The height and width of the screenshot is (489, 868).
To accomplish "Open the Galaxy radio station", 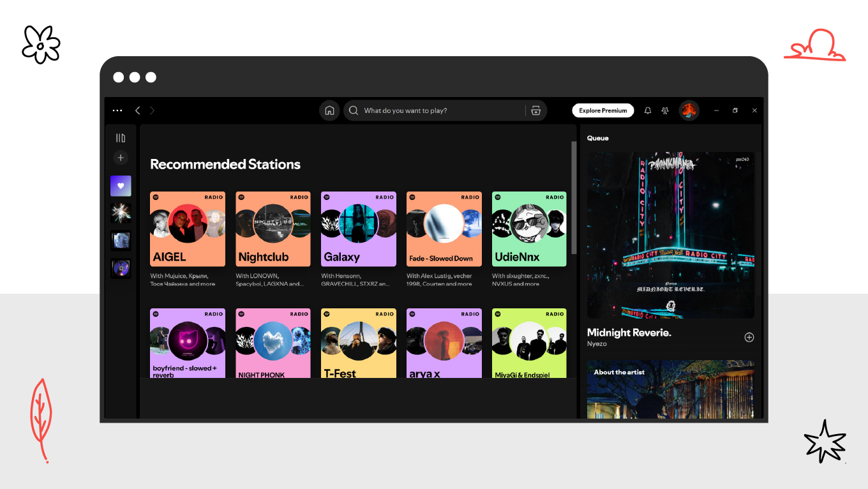I will (x=358, y=229).
